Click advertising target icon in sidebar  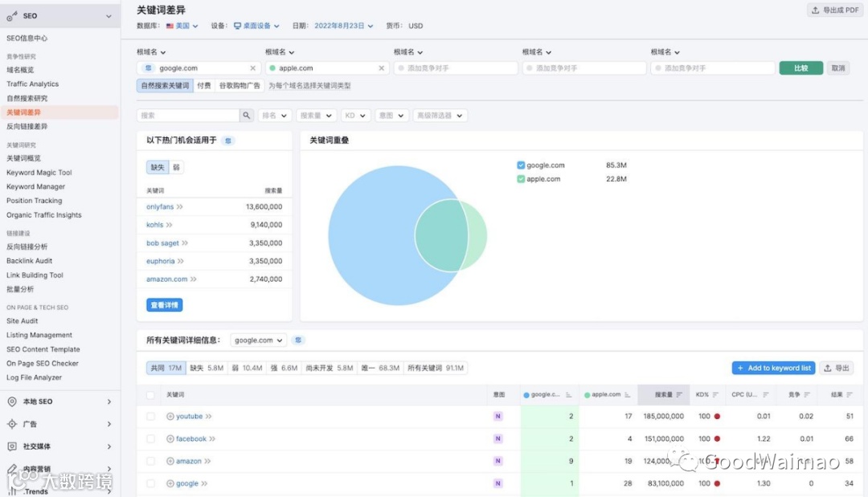tap(11, 424)
